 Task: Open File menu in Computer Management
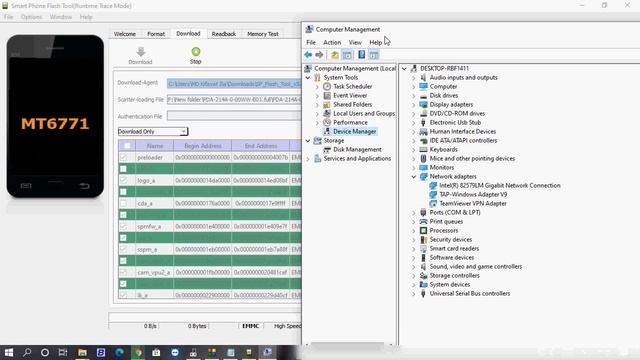click(x=311, y=42)
